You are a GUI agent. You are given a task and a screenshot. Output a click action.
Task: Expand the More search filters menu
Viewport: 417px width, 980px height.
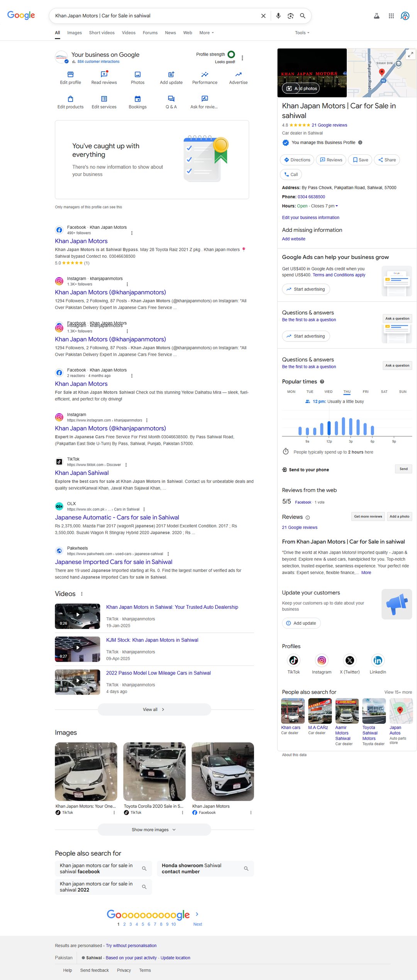(x=206, y=33)
